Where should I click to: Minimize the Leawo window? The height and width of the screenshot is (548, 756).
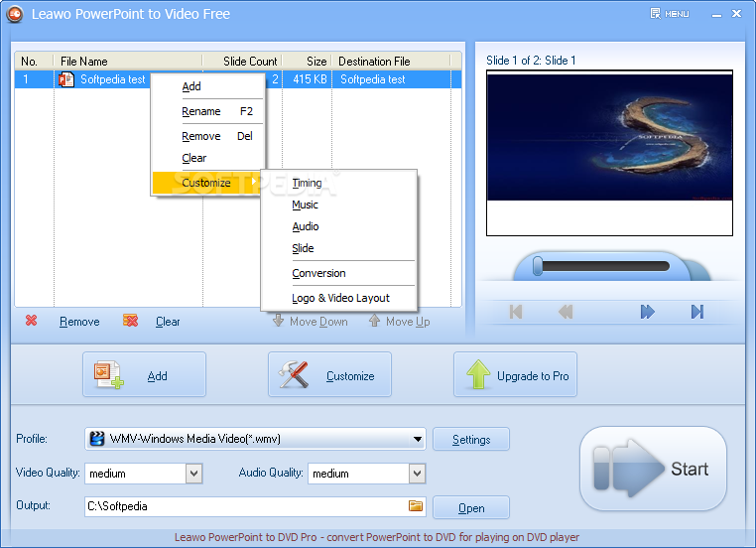(717, 14)
